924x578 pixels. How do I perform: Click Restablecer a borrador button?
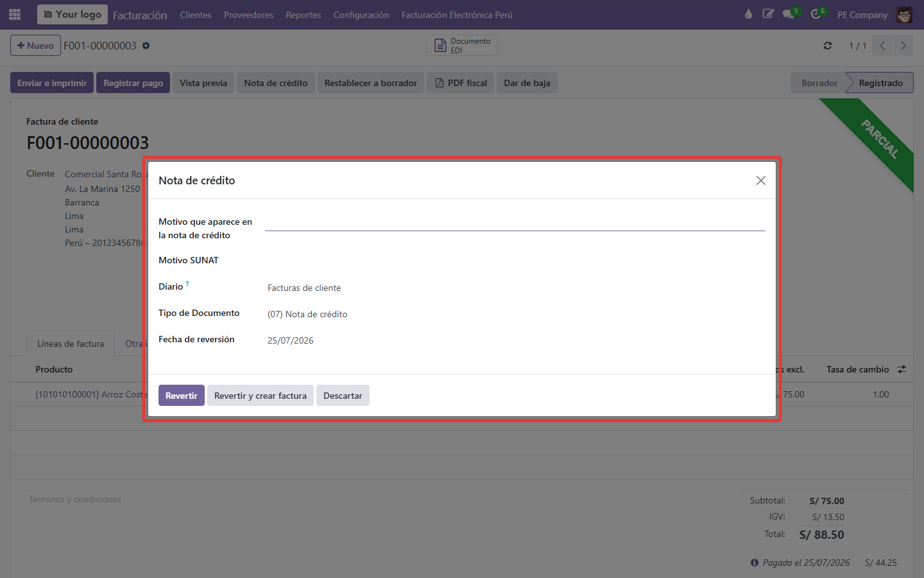(x=371, y=83)
